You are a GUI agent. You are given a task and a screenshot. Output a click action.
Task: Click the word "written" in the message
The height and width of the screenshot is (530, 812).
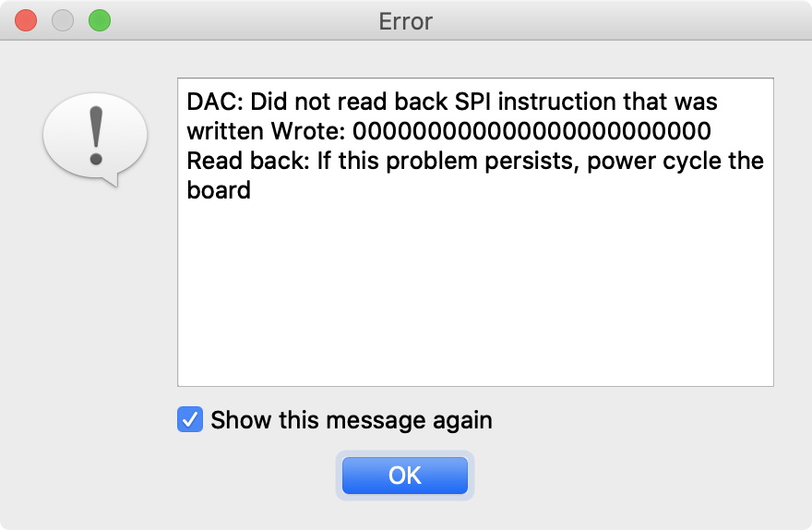(225, 130)
